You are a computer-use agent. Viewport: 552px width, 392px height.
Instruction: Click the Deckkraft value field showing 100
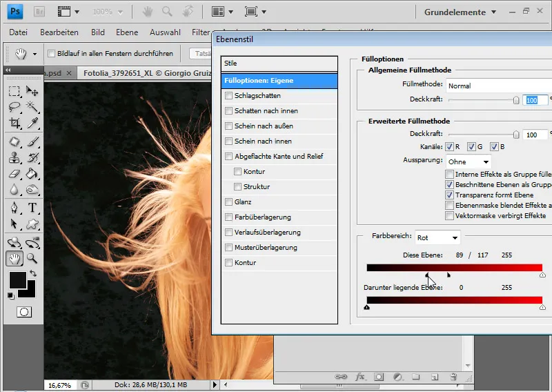(x=535, y=100)
